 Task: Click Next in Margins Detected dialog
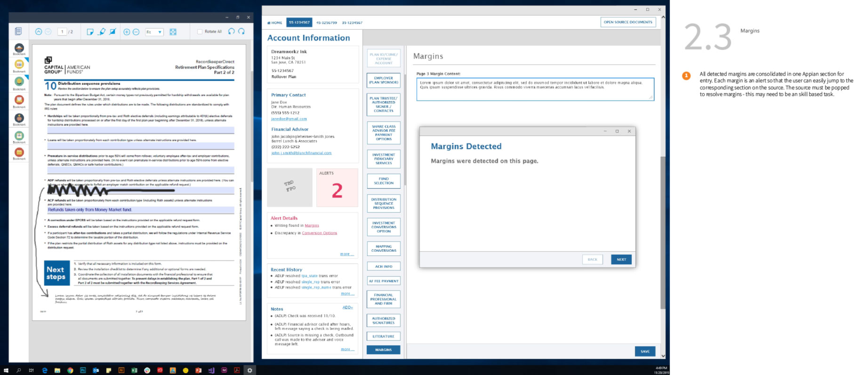tap(621, 259)
